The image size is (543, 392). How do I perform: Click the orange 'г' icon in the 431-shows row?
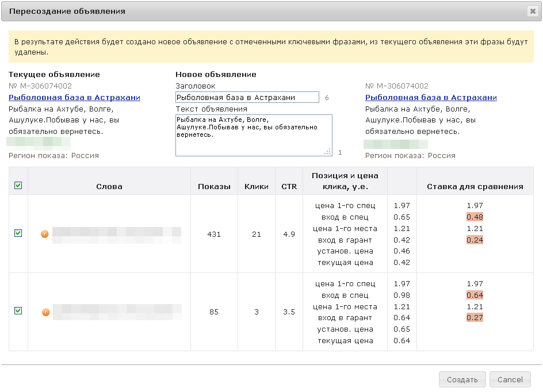(45, 234)
